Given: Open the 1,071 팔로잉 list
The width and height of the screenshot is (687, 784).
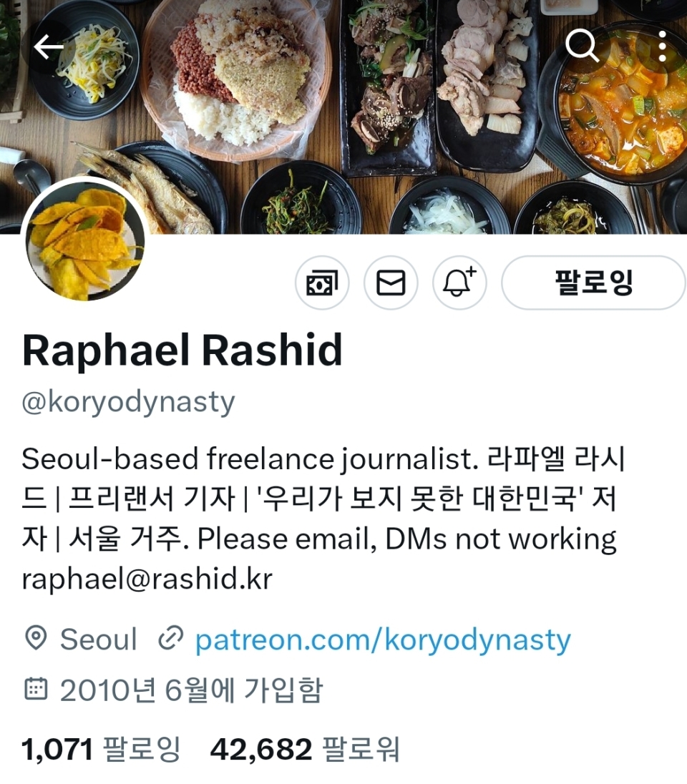Looking at the screenshot, I should pos(101,750).
